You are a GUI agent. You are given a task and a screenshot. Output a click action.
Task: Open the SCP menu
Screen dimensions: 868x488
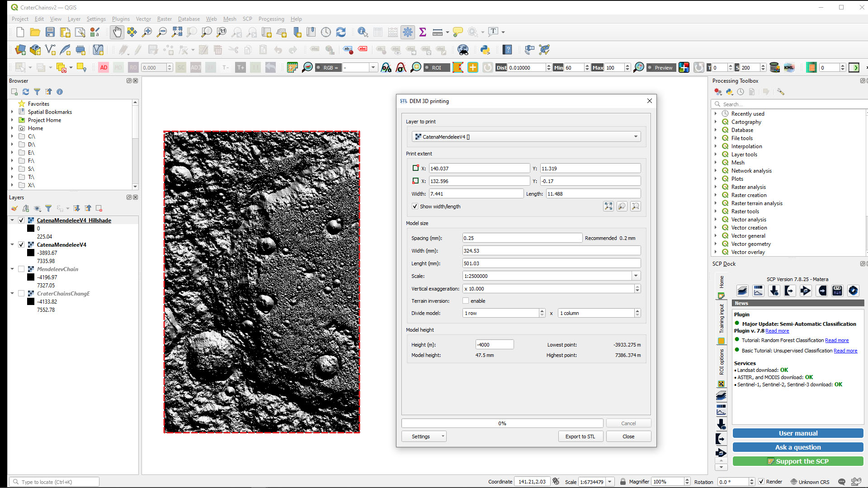point(247,19)
